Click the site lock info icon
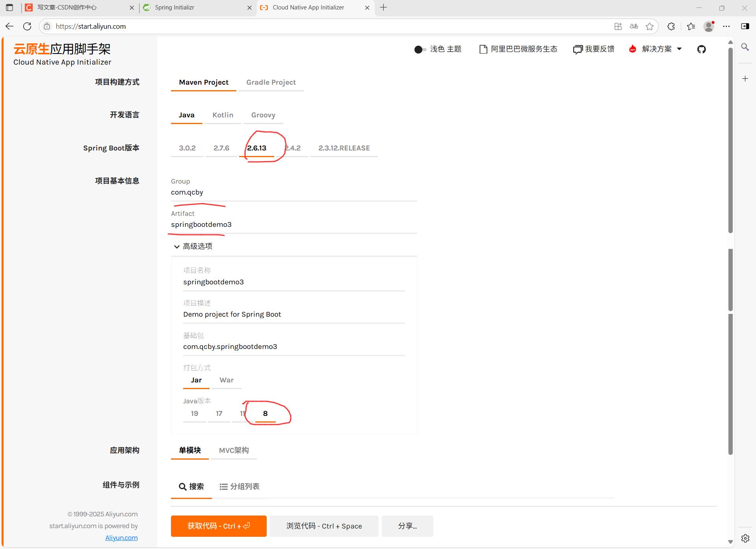756x549 pixels. coord(47,26)
